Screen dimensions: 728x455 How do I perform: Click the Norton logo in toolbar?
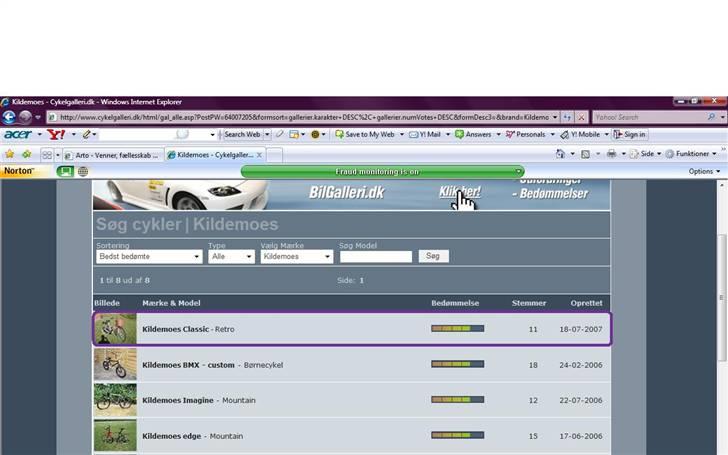tap(19, 171)
